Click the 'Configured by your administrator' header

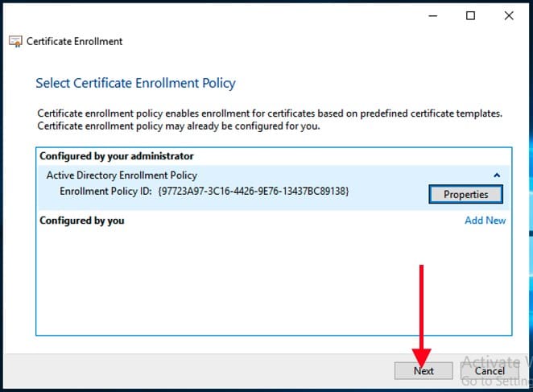tap(117, 156)
